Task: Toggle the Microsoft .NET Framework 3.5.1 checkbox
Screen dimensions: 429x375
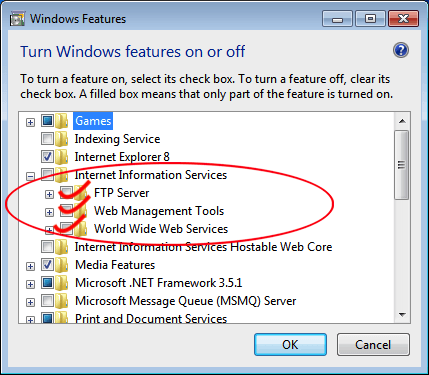Action: [47, 283]
